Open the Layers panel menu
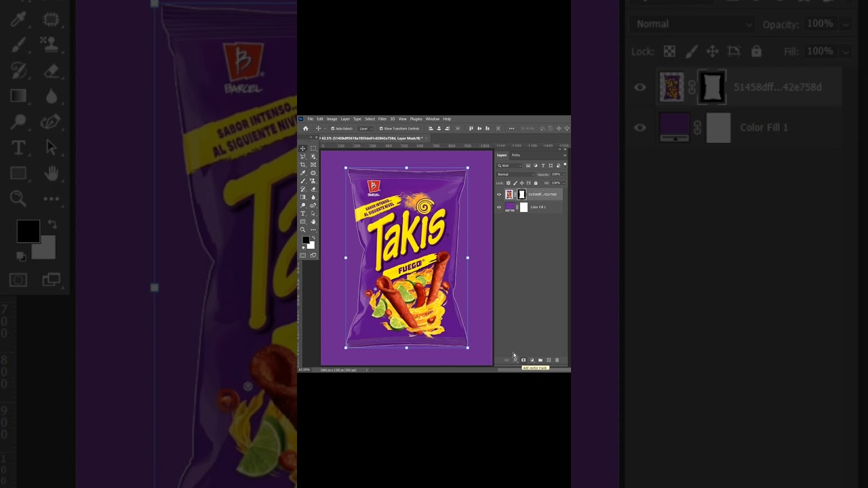Image resolution: width=868 pixels, height=488 pixels. click(565, 155)
